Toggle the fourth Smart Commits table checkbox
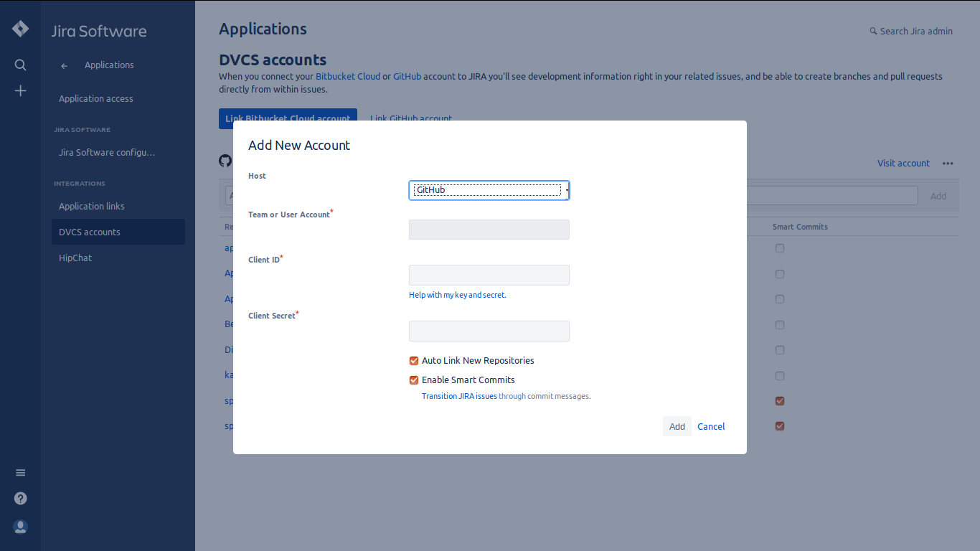 tap(780, 325)
